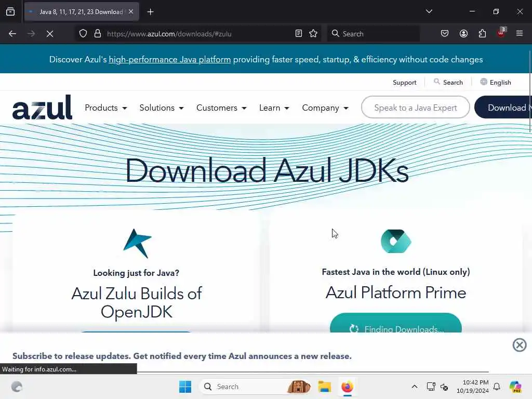Open the uBlock extension icon with badge
The image size is (532, 399).
coord(501,33)
